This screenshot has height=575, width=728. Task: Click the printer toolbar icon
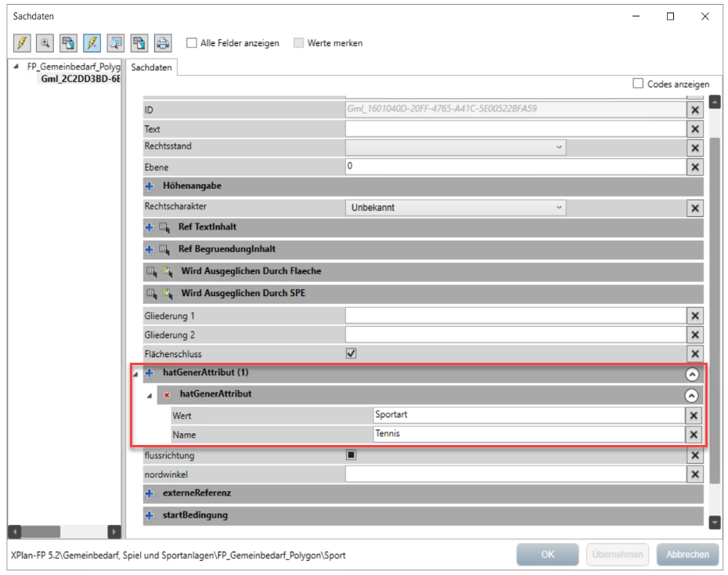pyautogui.click(x=163, y=43)
